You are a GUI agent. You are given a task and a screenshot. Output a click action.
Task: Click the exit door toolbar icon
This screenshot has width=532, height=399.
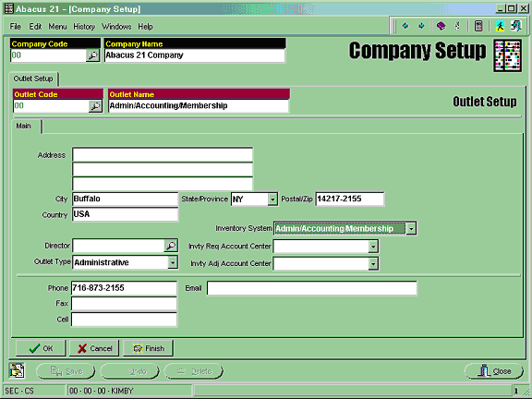516,26
